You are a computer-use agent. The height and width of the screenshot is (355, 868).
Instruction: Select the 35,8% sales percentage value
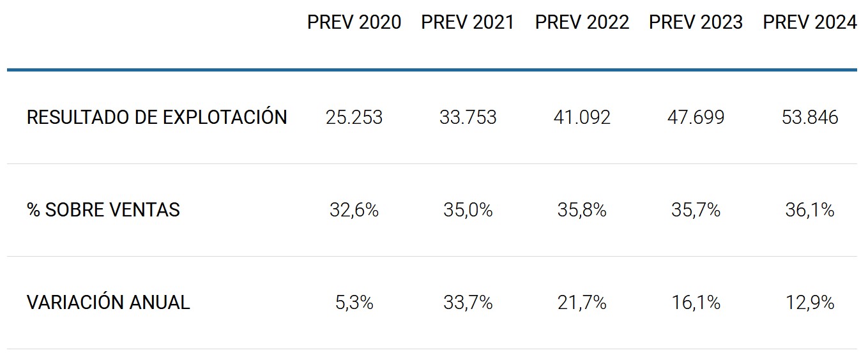[582, 210]
